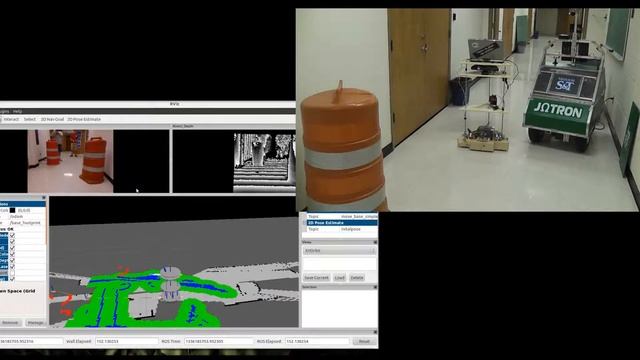Click the ROS Time value field
This screenshot has width=640, height=360.
click(x=218, y=341)
